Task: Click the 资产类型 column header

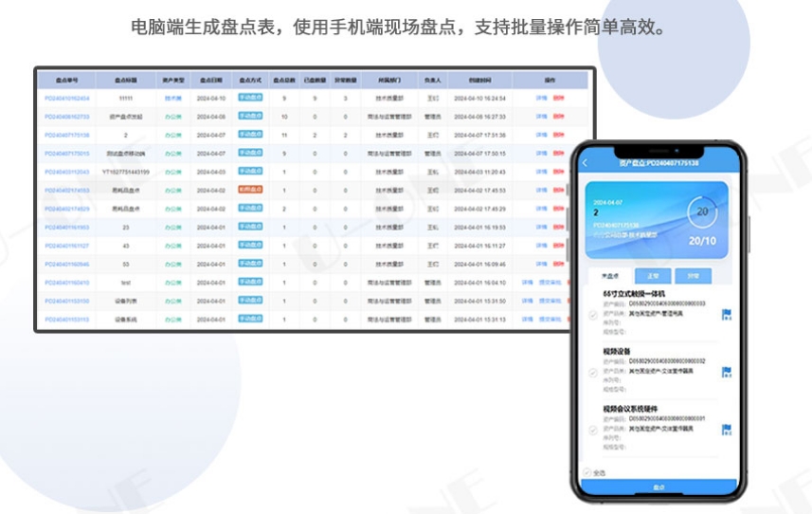Action: pyautogui.click(x=173, y=81)
